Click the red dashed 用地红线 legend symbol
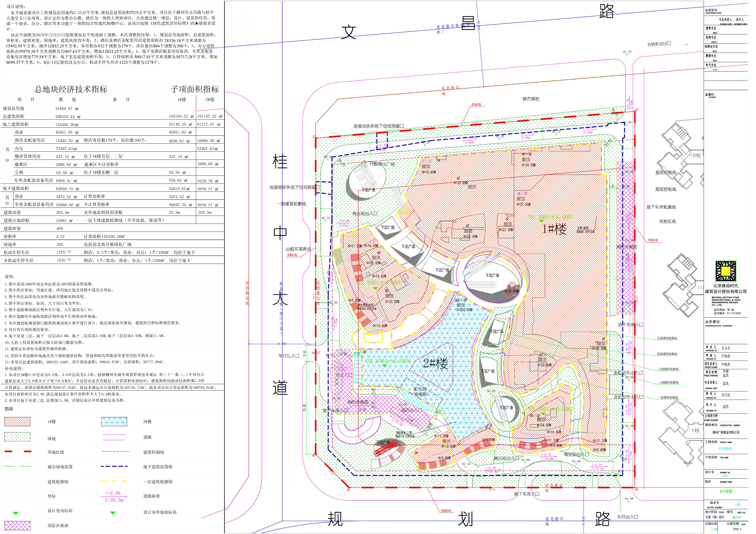The image size is (756, 534). (18, 451)
